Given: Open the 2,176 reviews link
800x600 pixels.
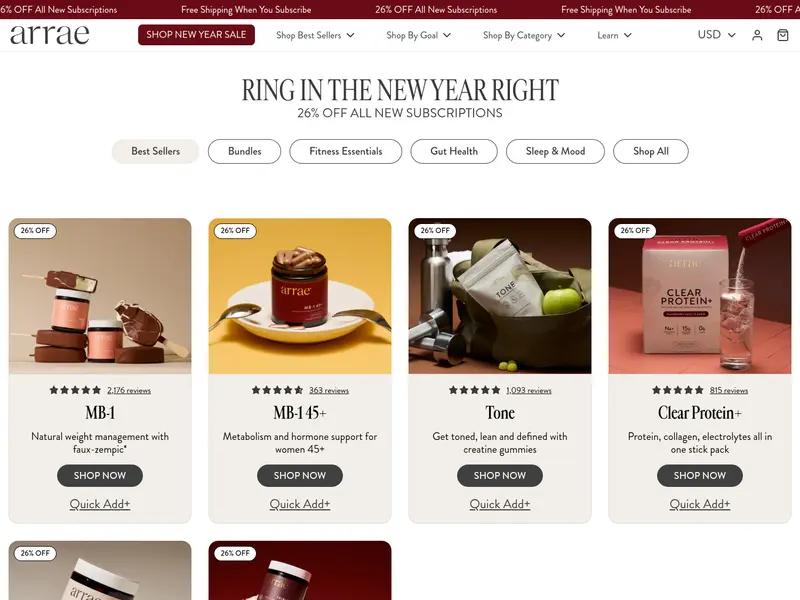Looking at the screenshot, I should 129,390.
